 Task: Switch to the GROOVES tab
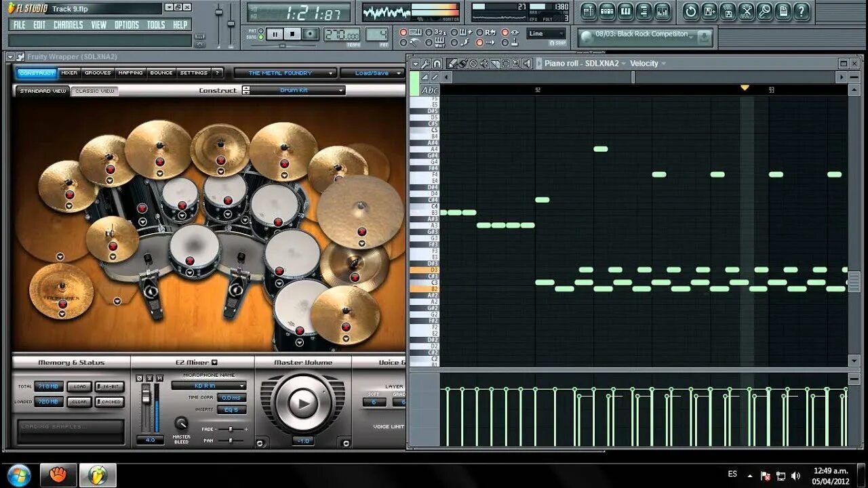coord(98,73)
